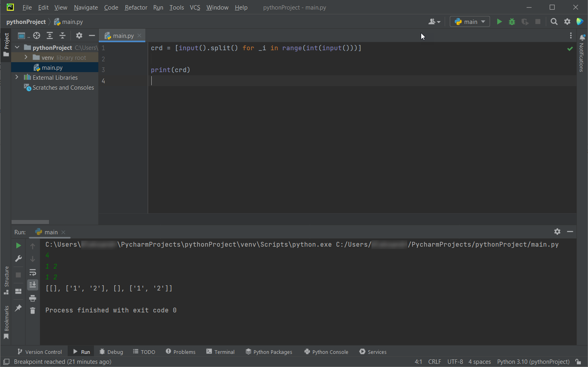This screenshot has width=588, height=367.
Task: Print console output icon
Action: point(33,298)
